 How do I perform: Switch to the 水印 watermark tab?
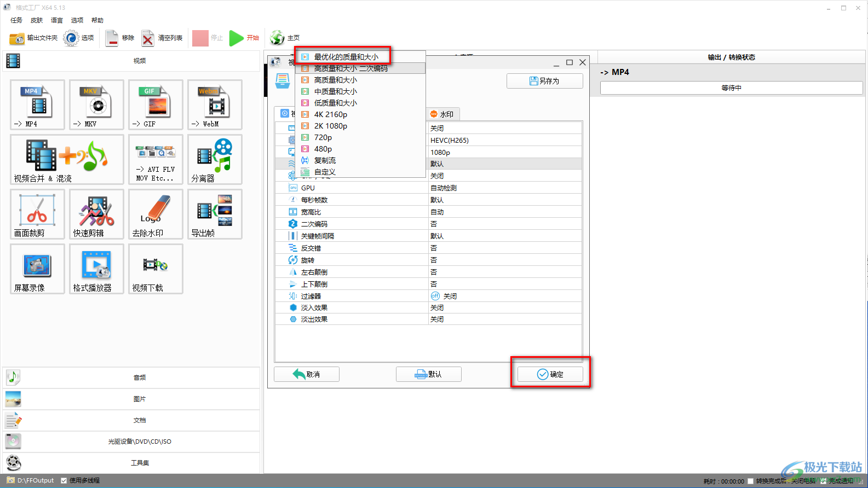[442, 114]
